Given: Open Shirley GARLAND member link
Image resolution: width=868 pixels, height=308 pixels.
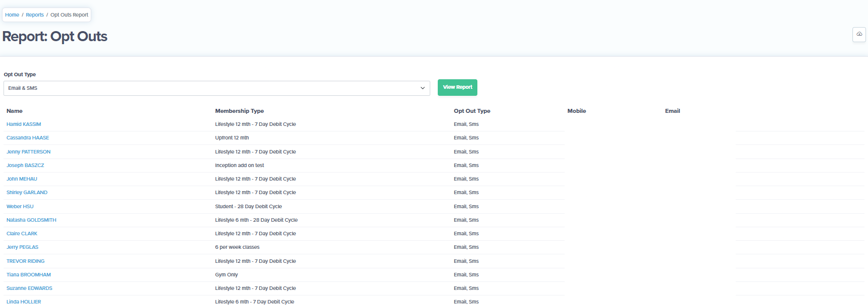Looking at the screenshot, I should pyautogui.click(x=27, y=193).
